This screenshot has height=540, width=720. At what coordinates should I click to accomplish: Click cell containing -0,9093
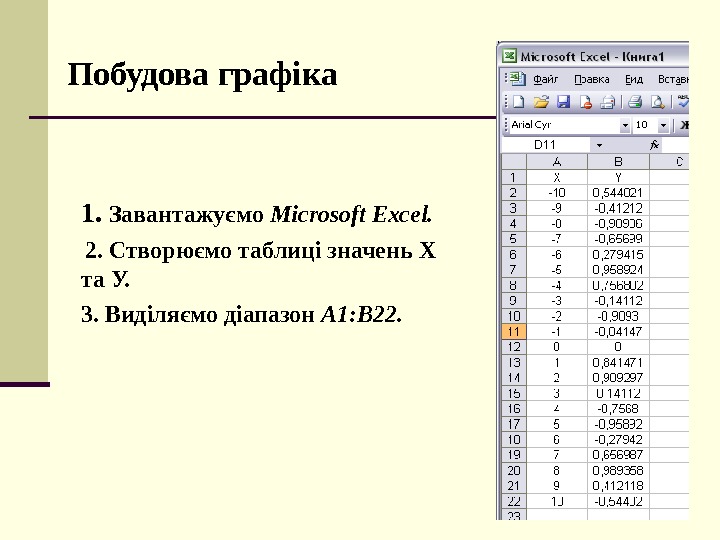(619, 316)
